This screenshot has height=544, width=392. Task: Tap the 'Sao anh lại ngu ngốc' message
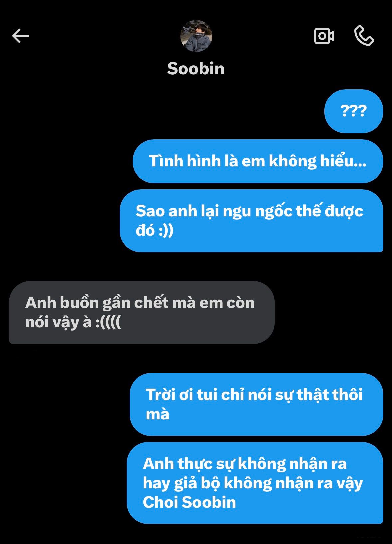coord(252,221)
